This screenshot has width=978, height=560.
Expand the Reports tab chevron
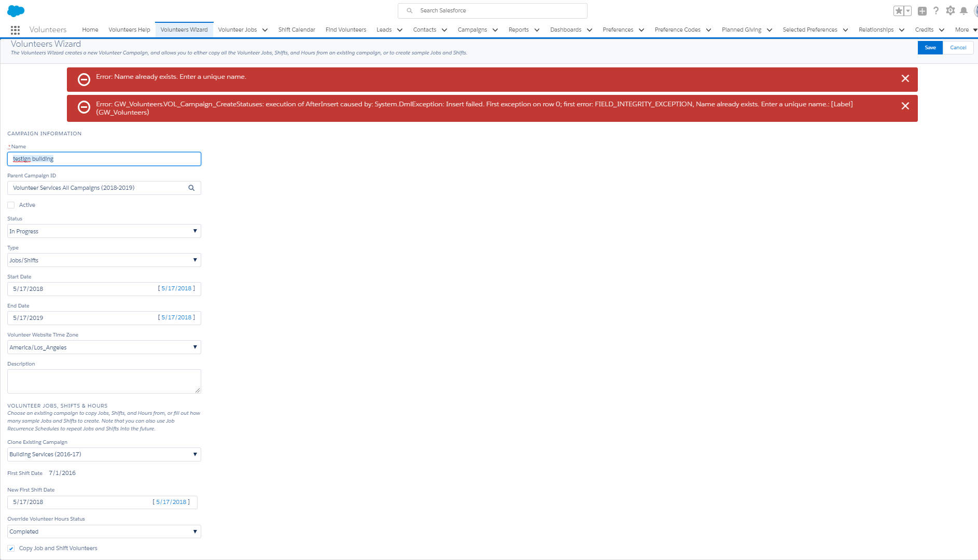pyautogui.click(x=537, y=30)
